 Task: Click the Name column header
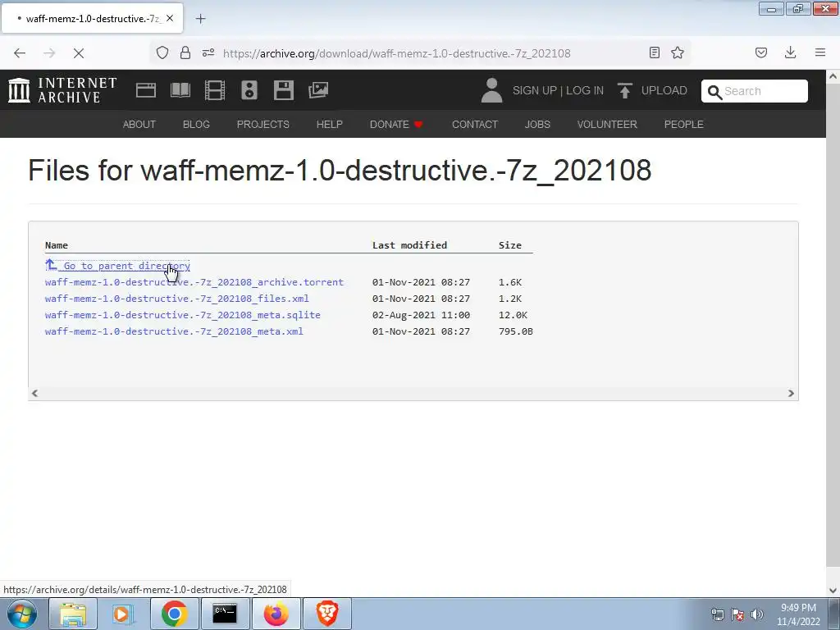57,245
